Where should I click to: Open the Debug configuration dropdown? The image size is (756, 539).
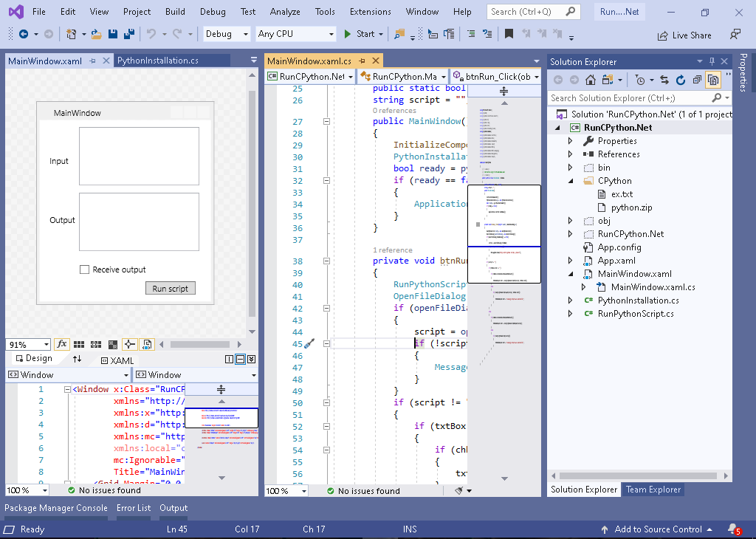[x=226, y=34]
